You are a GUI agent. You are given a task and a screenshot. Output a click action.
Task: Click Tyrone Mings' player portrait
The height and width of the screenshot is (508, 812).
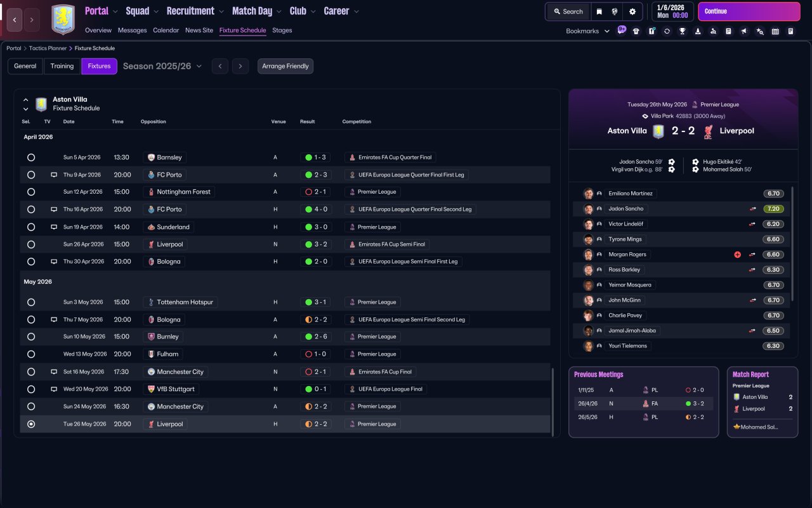click(588, 239)
